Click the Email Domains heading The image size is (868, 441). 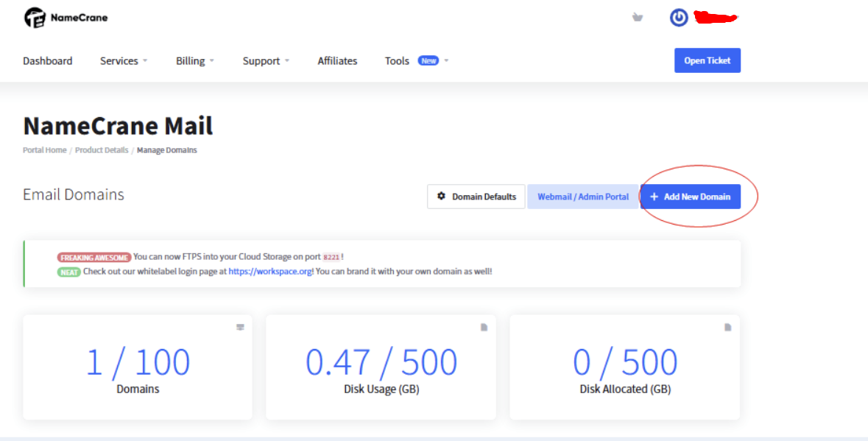(x=74, y=195)
